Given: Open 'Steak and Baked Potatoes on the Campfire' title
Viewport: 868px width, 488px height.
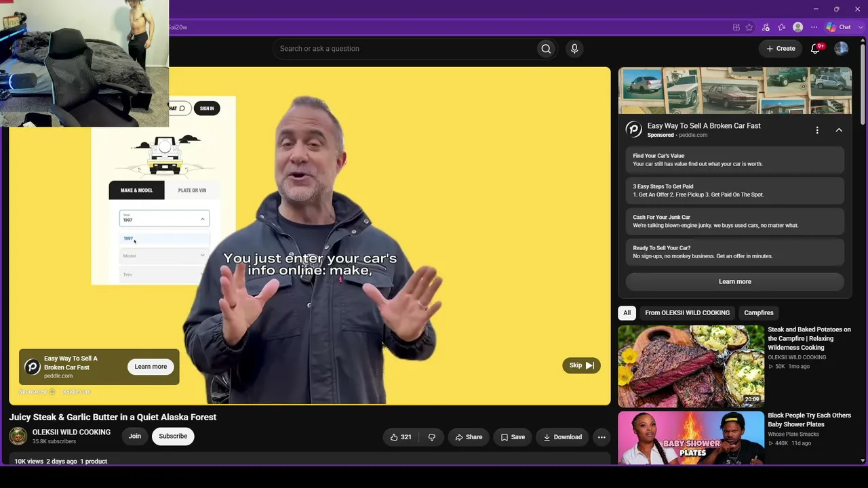Looking at the screenshot, I should coord(809,338).
